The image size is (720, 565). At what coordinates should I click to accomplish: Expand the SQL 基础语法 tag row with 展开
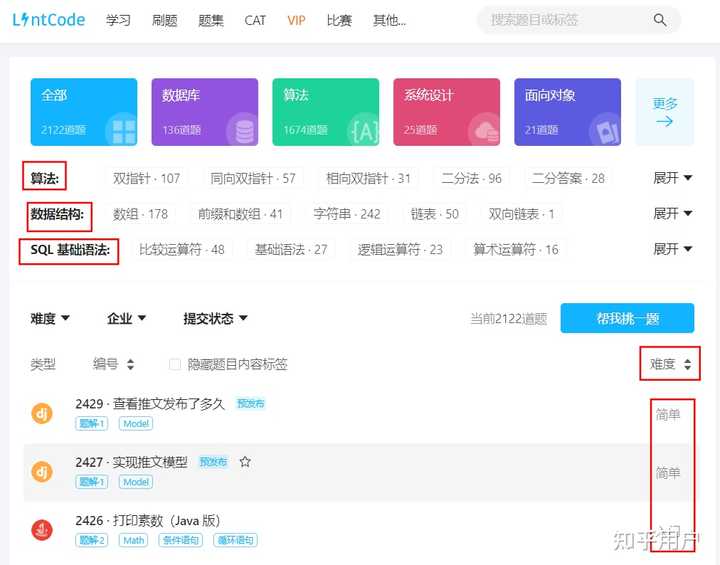point(672,249)
